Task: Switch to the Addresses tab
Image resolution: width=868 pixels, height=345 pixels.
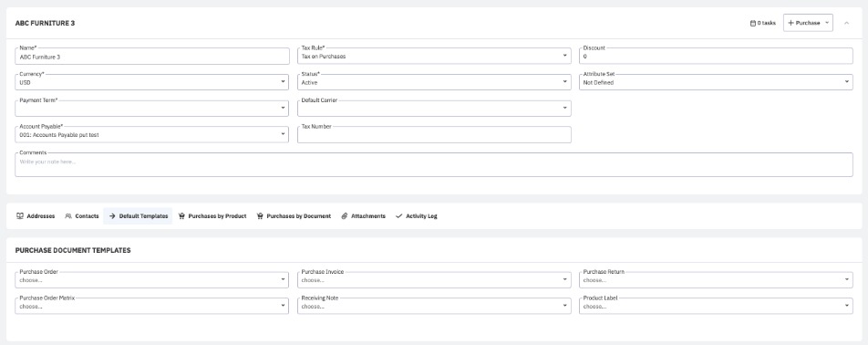Action: (36, 216)
